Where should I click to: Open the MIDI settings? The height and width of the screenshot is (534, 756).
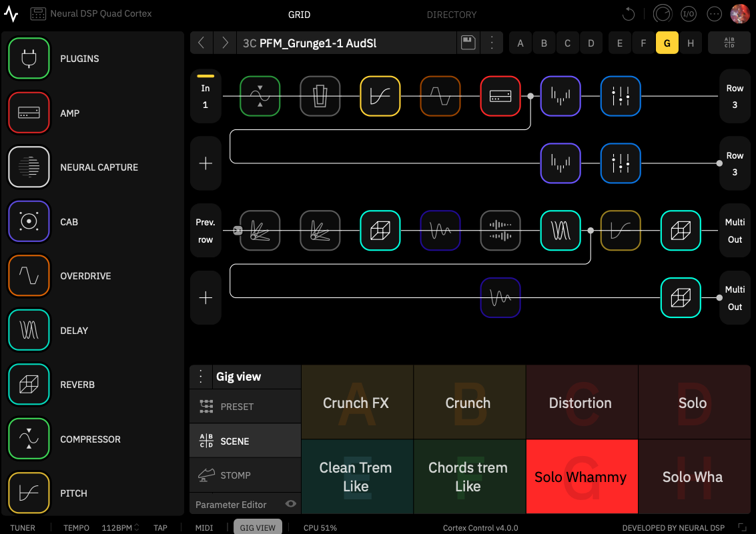pyautogui.click(x=204, y=528)
